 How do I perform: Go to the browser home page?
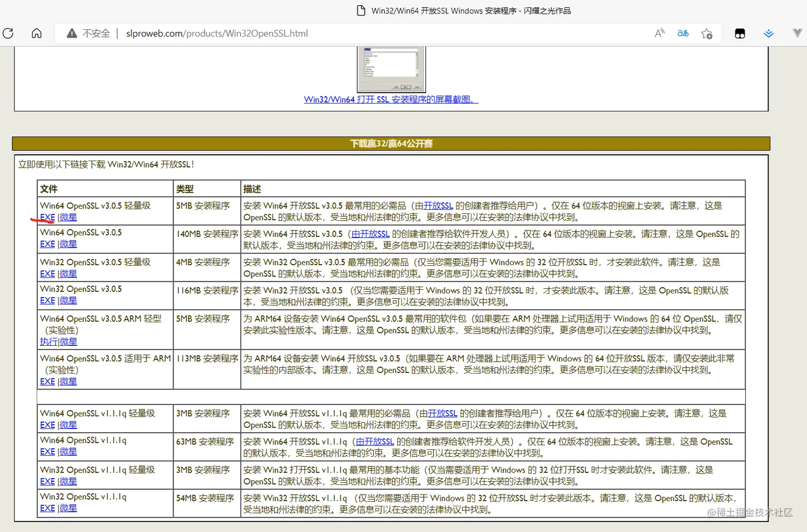click(36, 33)
